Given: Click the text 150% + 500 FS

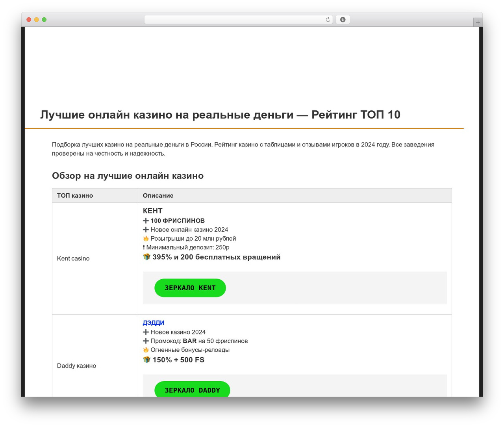Looking at the screenshot, I should tap(178, 360).
